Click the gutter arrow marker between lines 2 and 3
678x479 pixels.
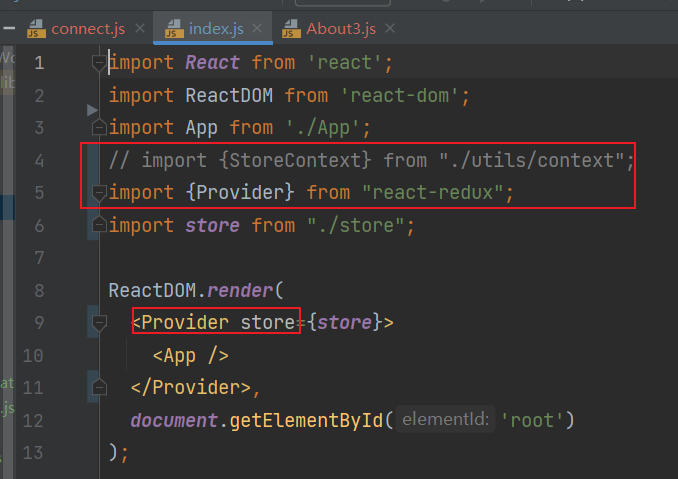pos(92,110)
